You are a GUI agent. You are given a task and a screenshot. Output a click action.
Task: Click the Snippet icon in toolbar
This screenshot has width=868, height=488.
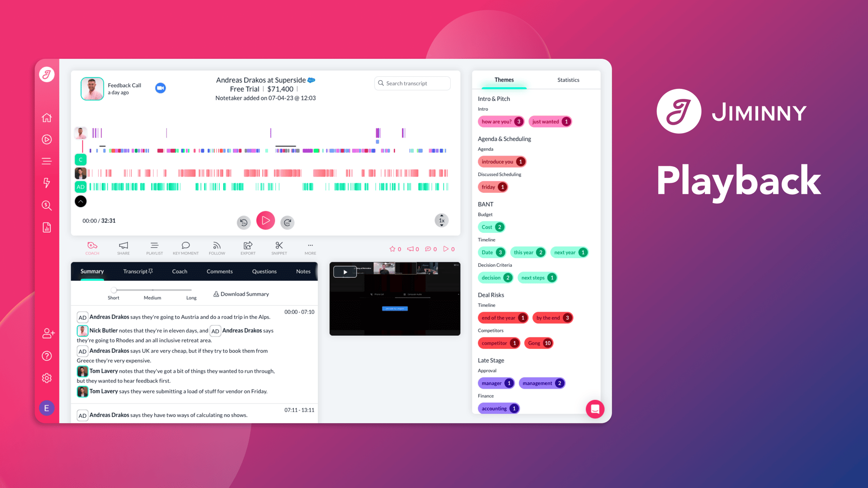point(278,247)
